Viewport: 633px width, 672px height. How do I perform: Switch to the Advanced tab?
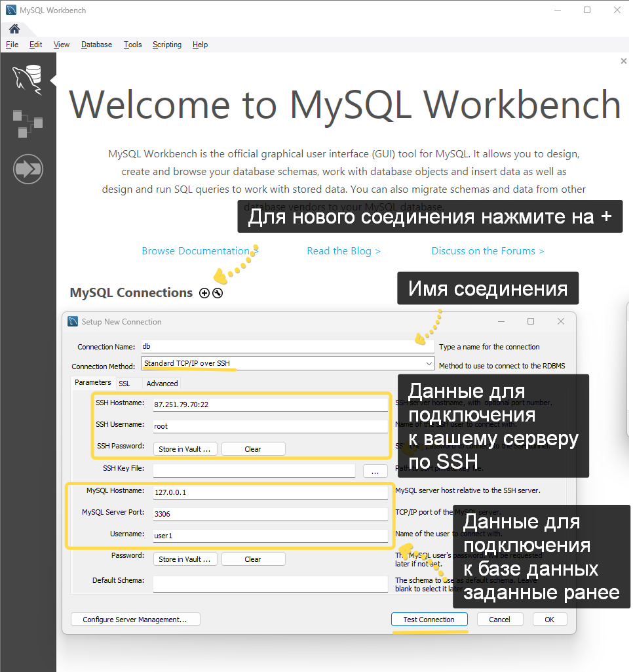pos(162,384)
